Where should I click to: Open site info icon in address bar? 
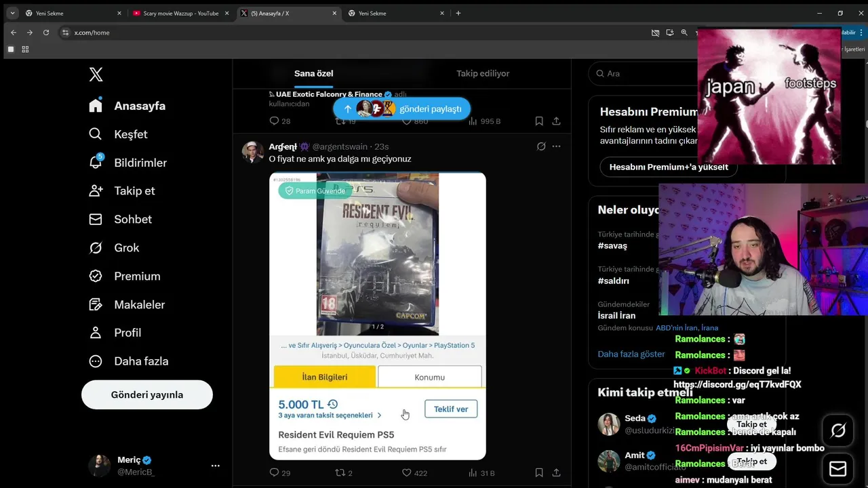click(x=65, y=33)
